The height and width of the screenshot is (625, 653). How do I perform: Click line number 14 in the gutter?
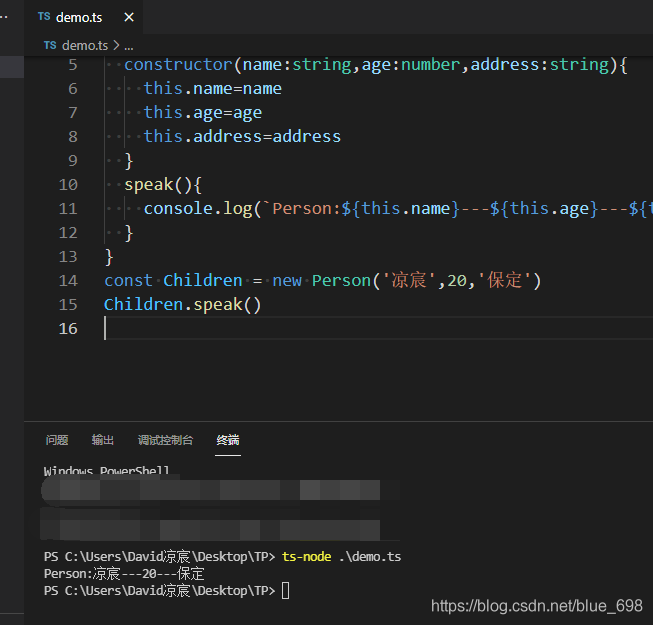[68, 281]
